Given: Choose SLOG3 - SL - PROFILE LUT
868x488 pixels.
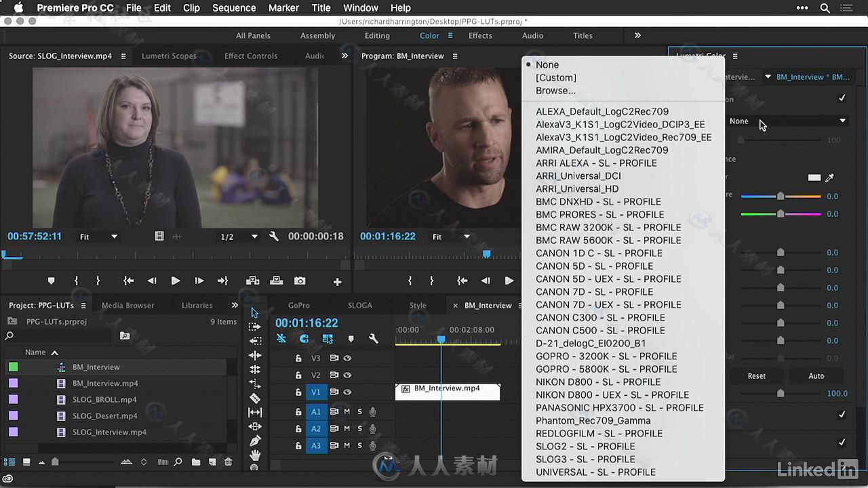Looking at the screenshot, I should (x=585, y=459).
